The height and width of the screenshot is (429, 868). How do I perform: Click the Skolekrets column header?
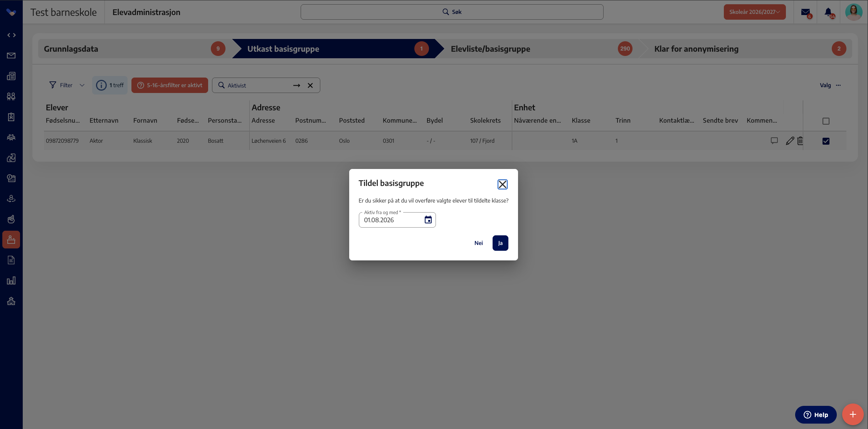[x=485, y=120]
